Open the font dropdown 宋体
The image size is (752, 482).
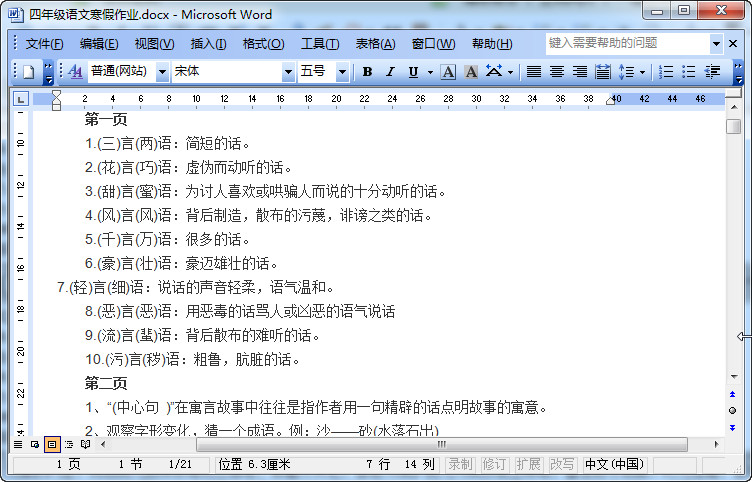288,72
